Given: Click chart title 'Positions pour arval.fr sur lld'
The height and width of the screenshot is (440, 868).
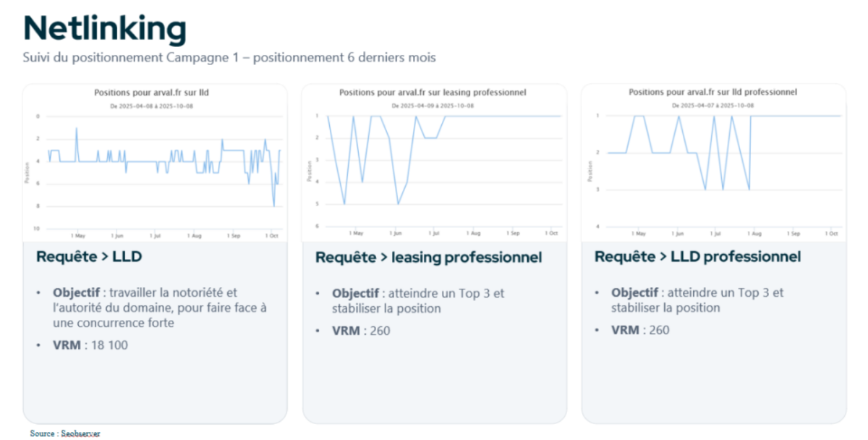Looking at the screenshot, I should (x=151, y=93).
